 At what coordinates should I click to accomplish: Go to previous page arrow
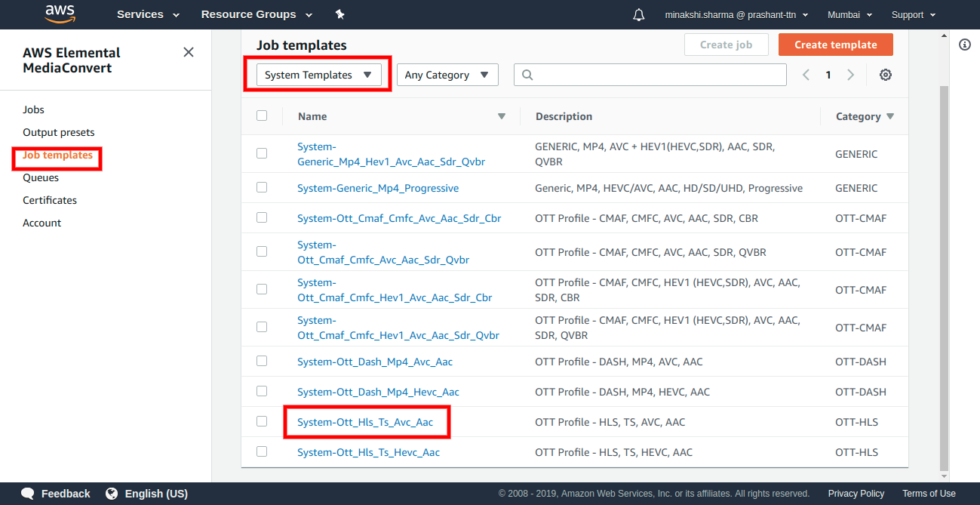point(806,75)
